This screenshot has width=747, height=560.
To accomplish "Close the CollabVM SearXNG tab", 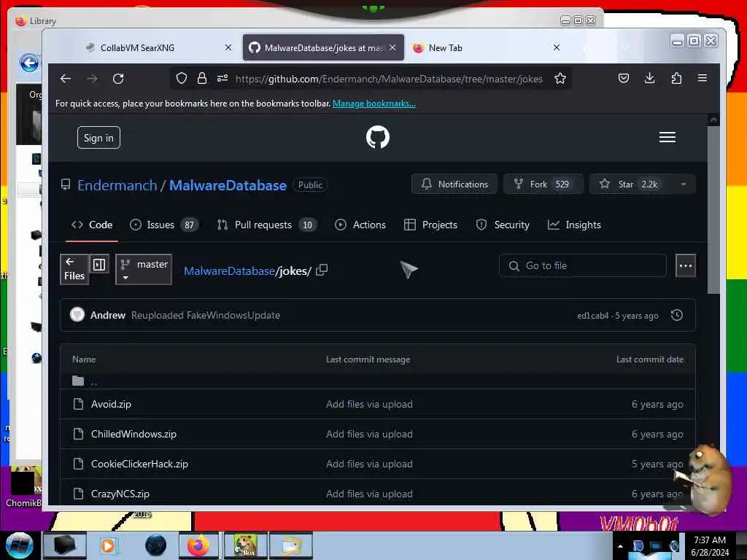I will point(228,47).
